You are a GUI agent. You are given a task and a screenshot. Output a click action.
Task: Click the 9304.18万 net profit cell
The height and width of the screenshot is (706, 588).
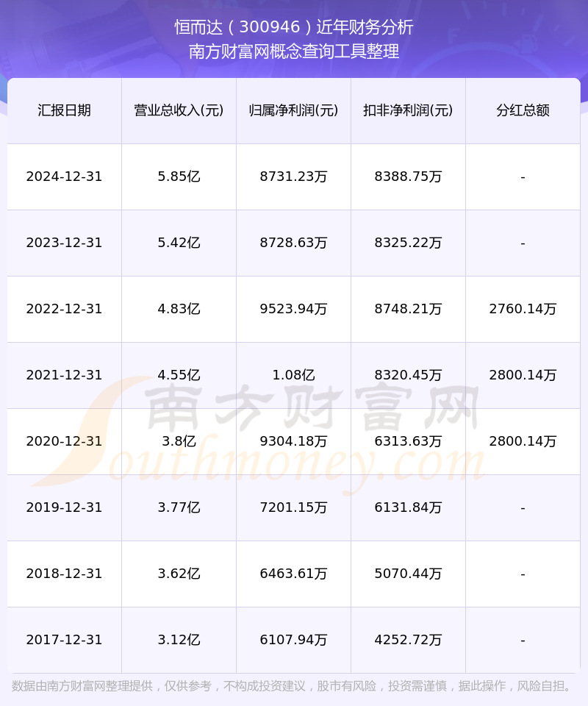coord(294,441)
